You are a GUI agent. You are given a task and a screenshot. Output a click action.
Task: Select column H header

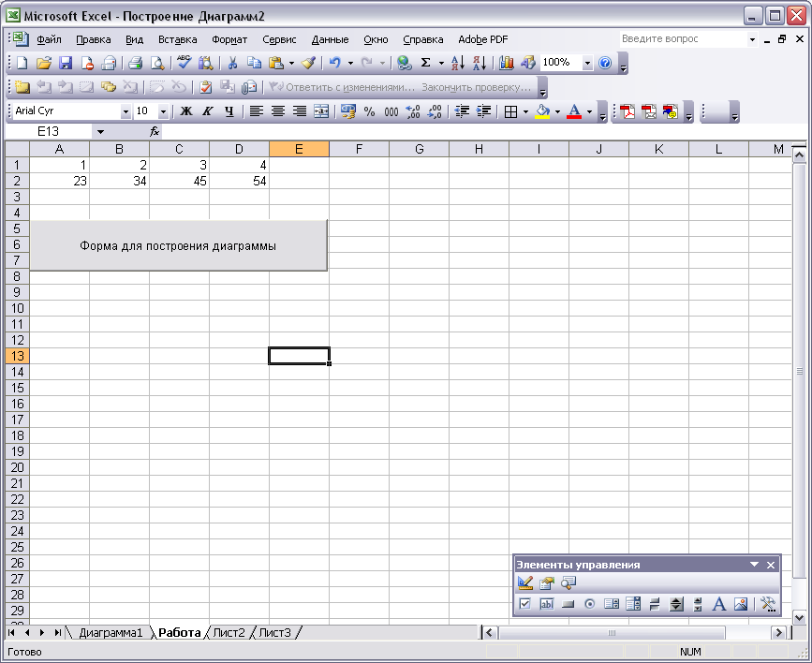pyautogui.click(x=479, y=149)
